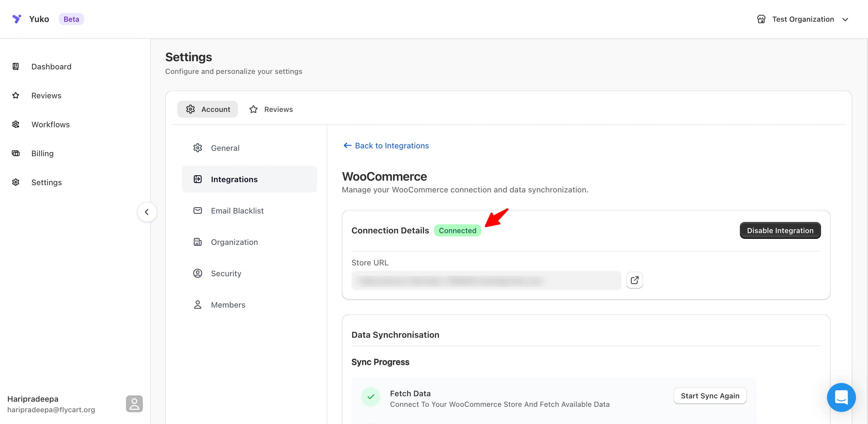The image size is (868, 424).
Task: Open Email Blacklist settings section
Action: point(237,211)
